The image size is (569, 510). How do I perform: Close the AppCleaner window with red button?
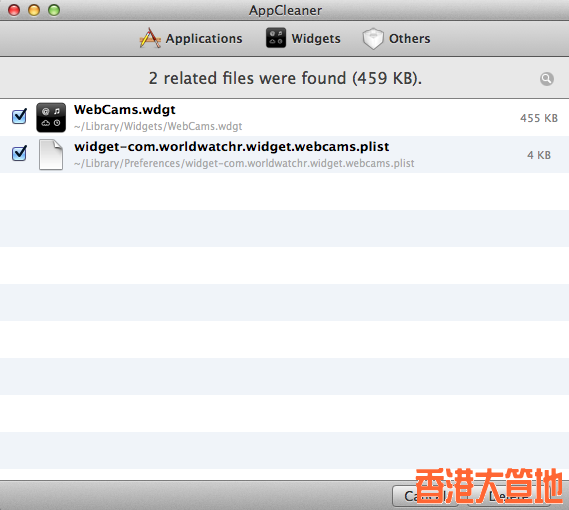click(x=14, y=10)
